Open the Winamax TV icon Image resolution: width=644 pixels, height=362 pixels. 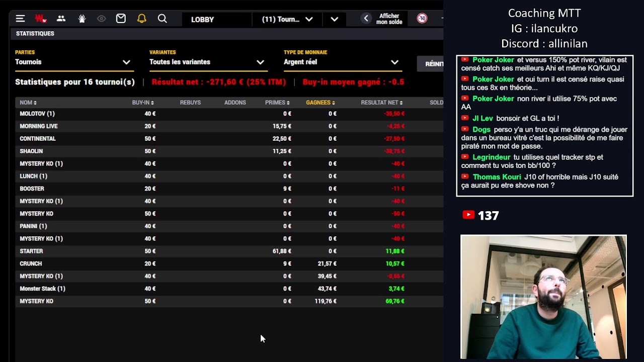pos(41,19)
